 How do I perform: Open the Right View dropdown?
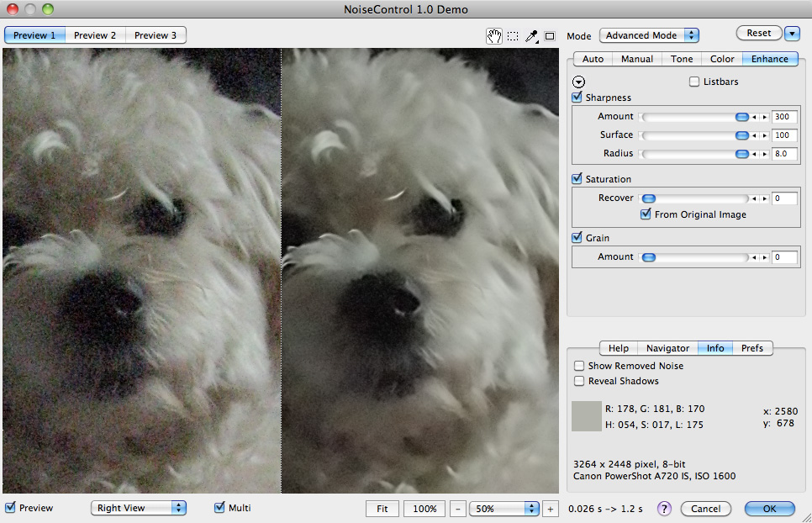coord(138,508)
